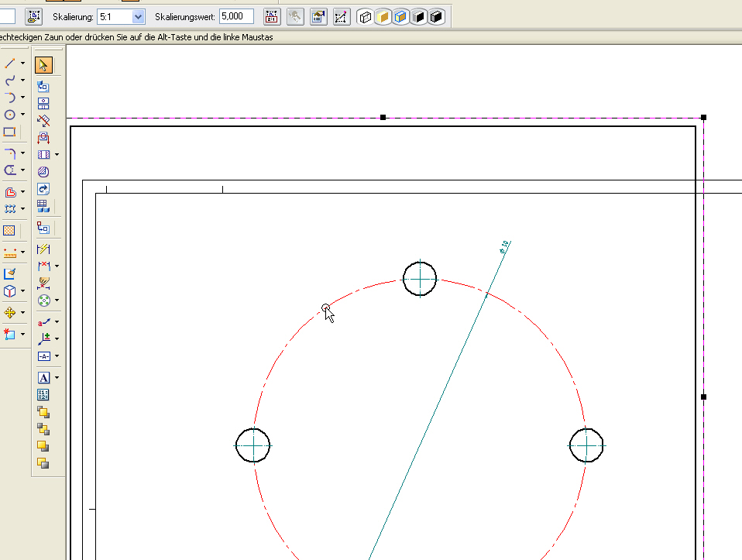Viewport: 742px width, 560px height.
Task: Choose the Fillet corner tool
Action: pos(9,153)
